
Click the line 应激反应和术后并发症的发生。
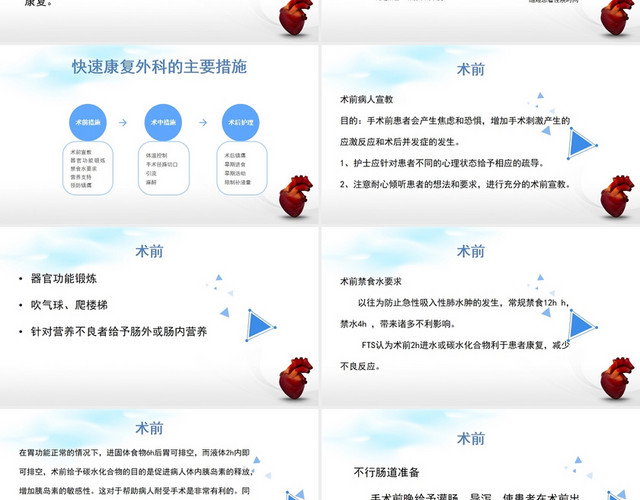tap(400, 142)
